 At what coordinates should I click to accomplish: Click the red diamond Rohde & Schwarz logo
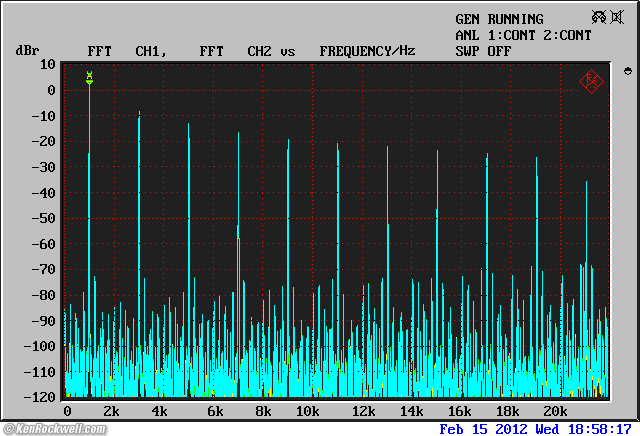tap(591, 81)
